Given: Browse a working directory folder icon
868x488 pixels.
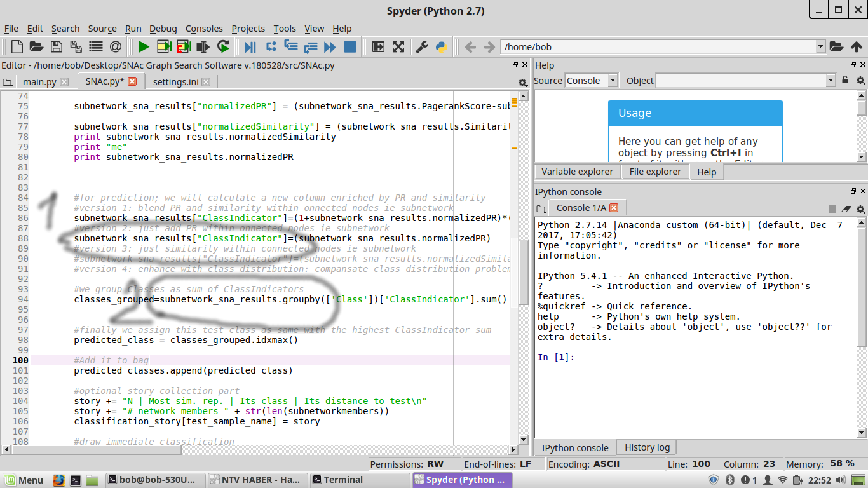Looking at the screenshot, I should (836, 46).
